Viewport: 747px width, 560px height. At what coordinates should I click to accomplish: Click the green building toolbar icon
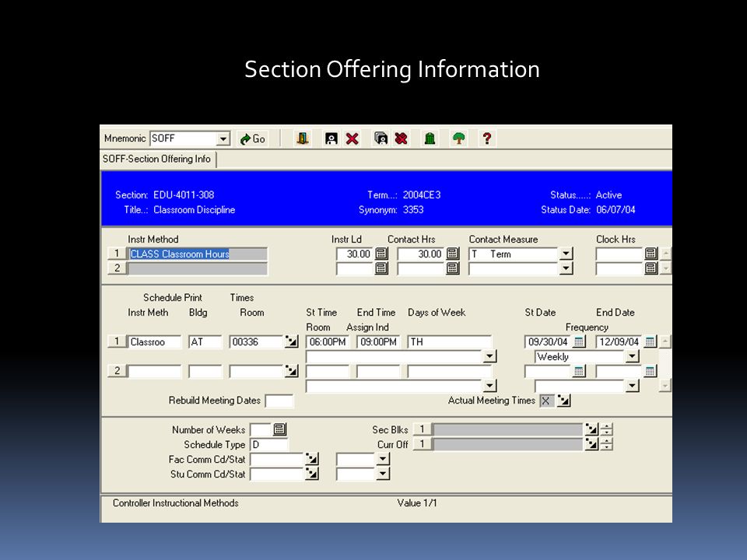(x=430, y=138)
